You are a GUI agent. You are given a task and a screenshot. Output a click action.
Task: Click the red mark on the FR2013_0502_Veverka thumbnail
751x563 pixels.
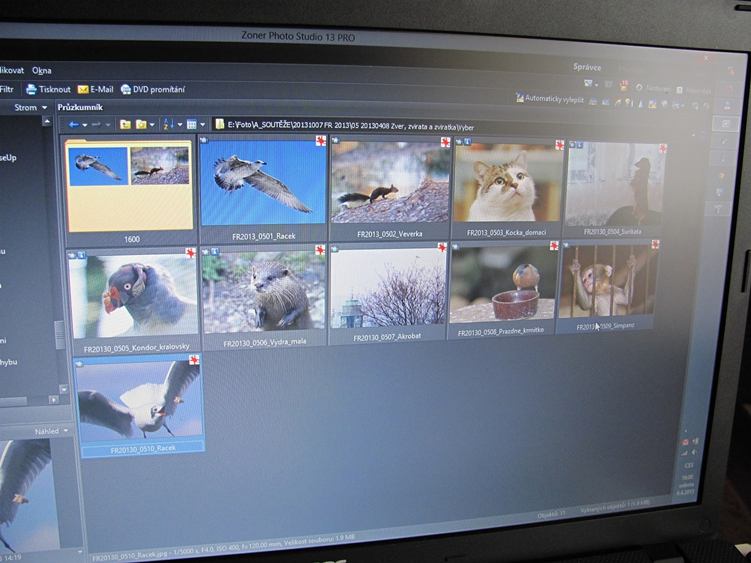pyautogui.click(x=445, y=142)
